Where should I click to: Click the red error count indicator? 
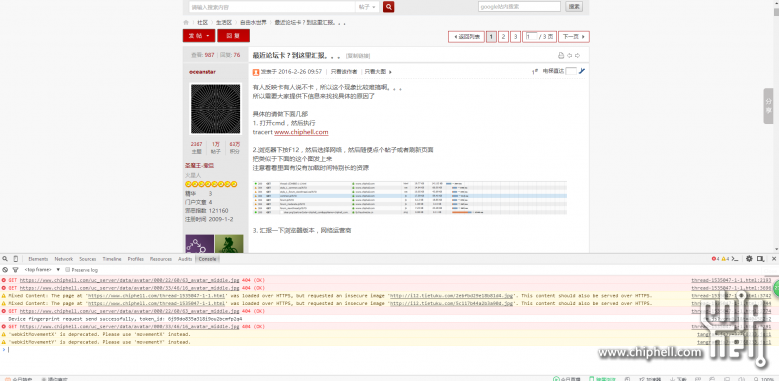[715, 259]
